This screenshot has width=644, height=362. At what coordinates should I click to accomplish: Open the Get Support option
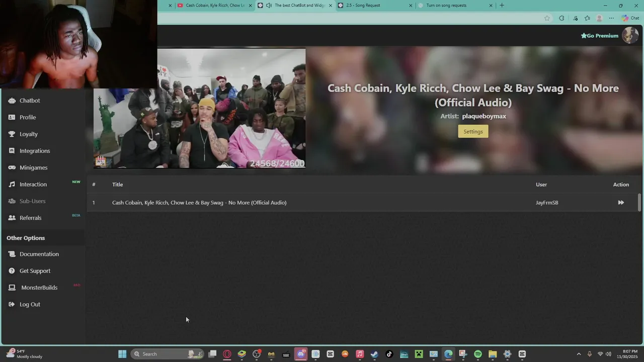[x=35, y=271]
